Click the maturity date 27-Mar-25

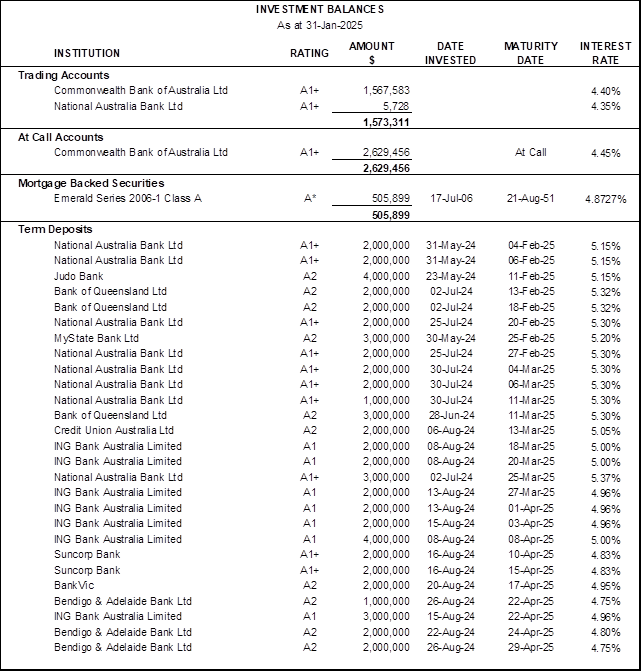pyautogui.click(x=531, y=492)
